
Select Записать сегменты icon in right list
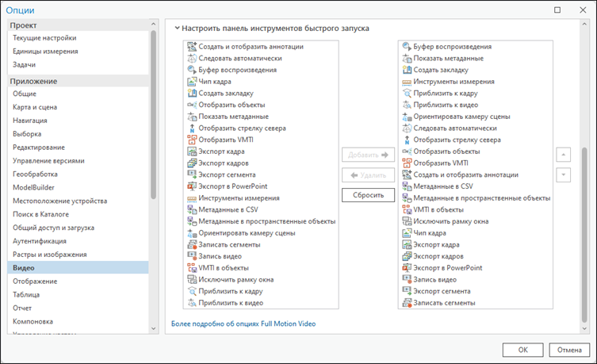407,303
